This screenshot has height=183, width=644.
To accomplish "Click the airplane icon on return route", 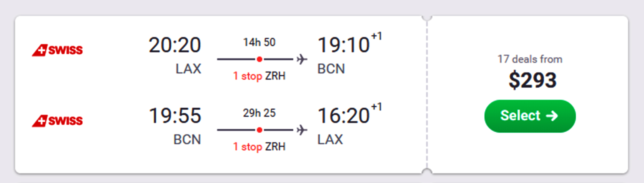I will (x=302, y=130).
